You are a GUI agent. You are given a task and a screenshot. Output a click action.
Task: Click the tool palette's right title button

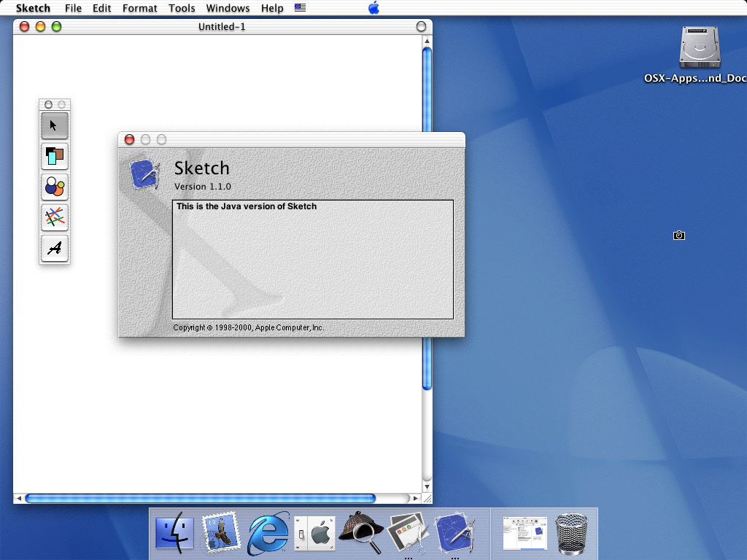pyautogui.click(x=61, y=104)
